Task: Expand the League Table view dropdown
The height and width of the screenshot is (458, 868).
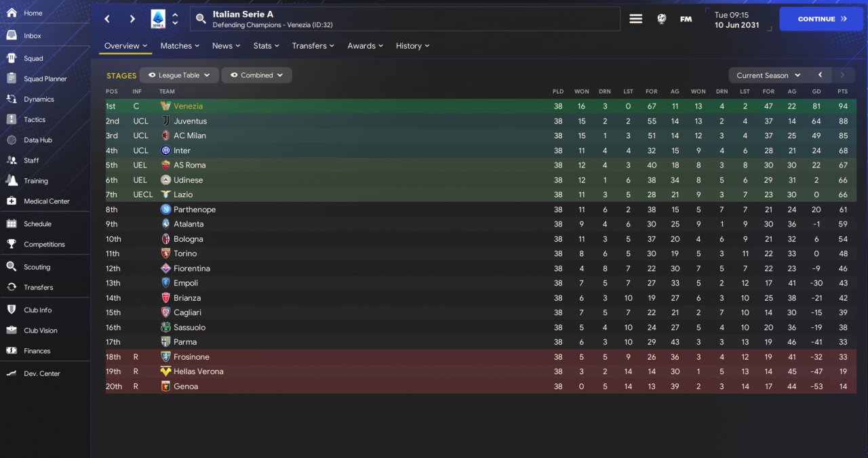Action: click(180, 75)
